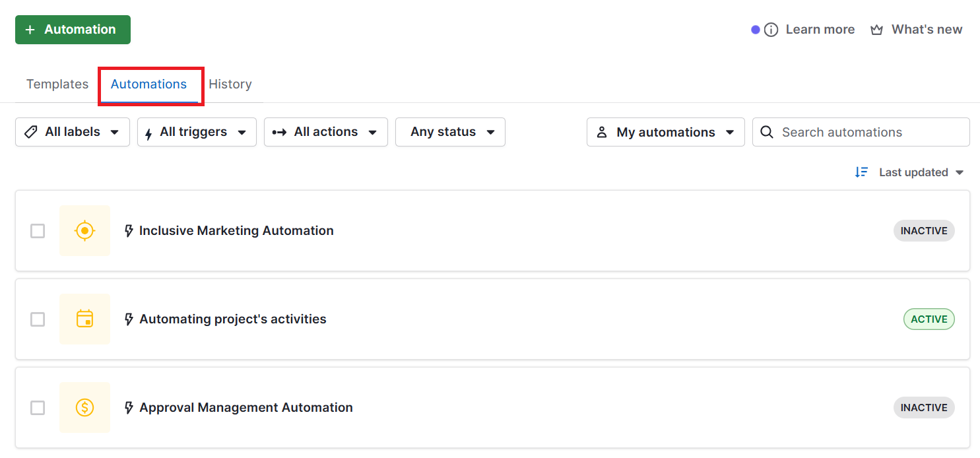Open Automating project's activities automation
This screenshot has height=458, width=980.
click(x=233, y=319)
